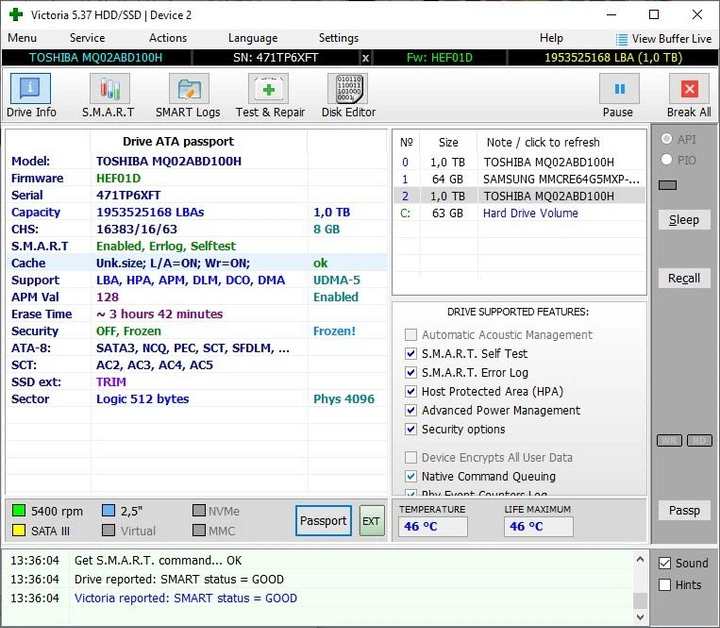Click the Frozen! security status

[334, 331]
